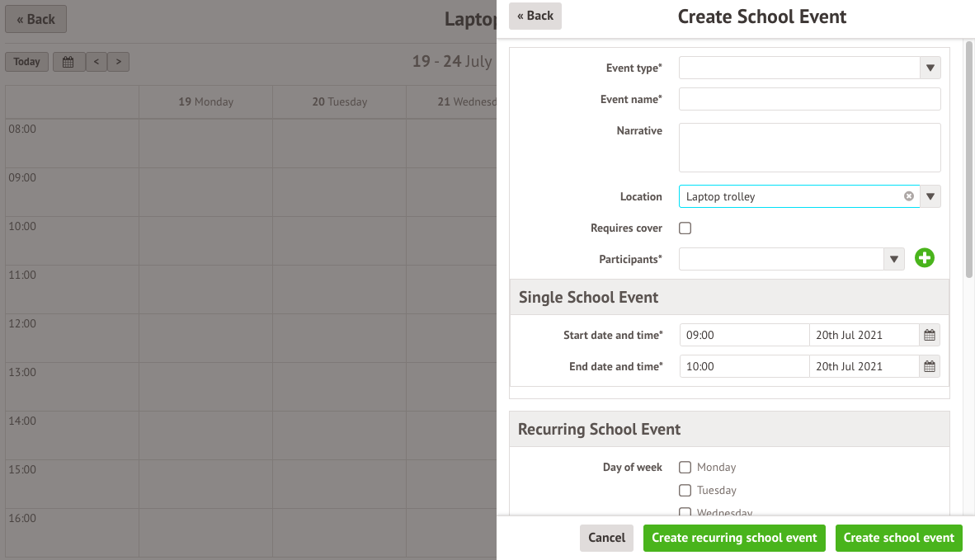Expand the Event type dropdown
This screenshot has width=975, height=560.
pyautogui.click(x=930, y=68)
